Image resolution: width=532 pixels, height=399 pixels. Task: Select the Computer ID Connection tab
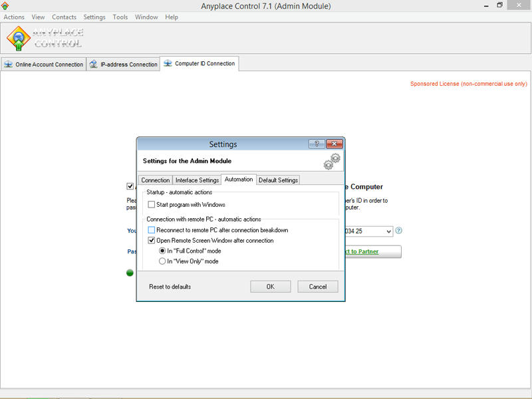click(199, 63)
